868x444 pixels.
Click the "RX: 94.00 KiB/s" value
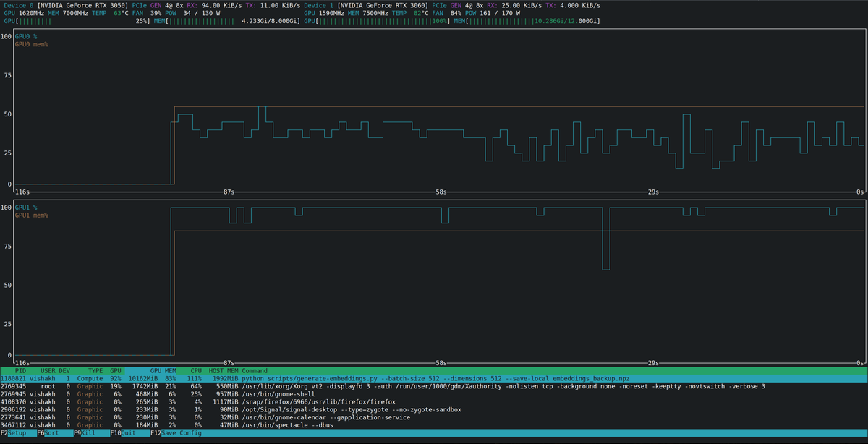pyautogui.click(x=213, y=5)
